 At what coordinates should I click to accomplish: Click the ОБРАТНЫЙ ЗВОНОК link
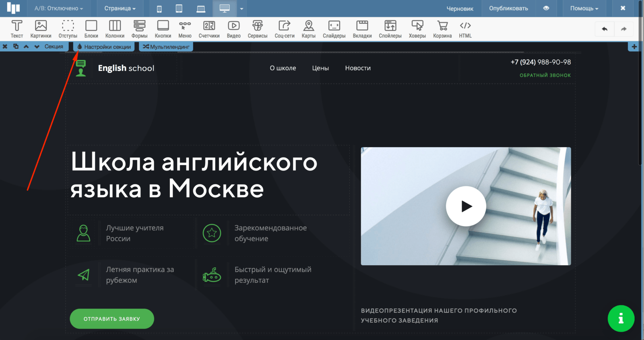point(545,75)
